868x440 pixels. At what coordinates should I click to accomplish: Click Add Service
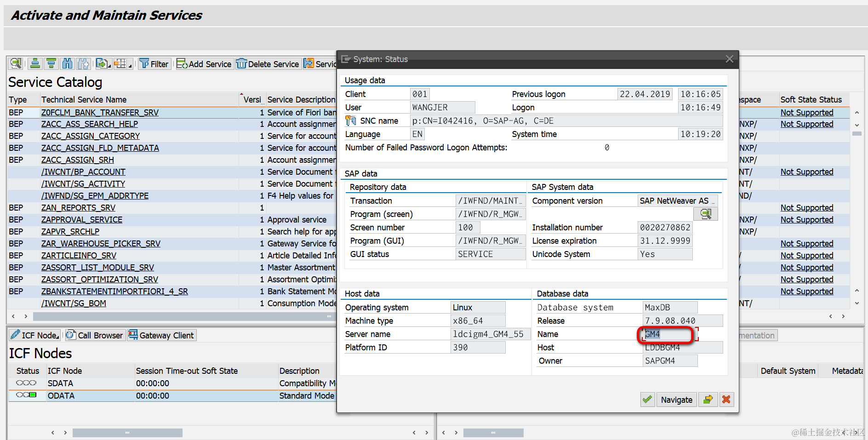(204, 64)
